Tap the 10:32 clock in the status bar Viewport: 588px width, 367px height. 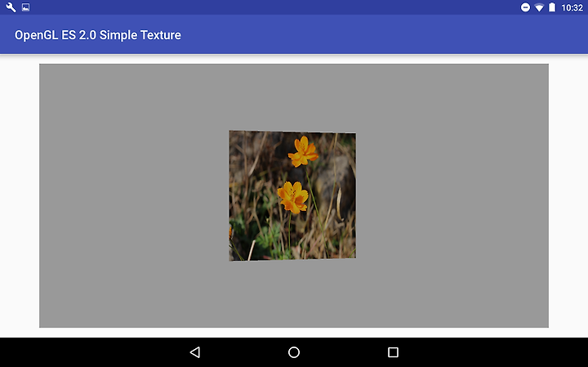tap(572, 7)
